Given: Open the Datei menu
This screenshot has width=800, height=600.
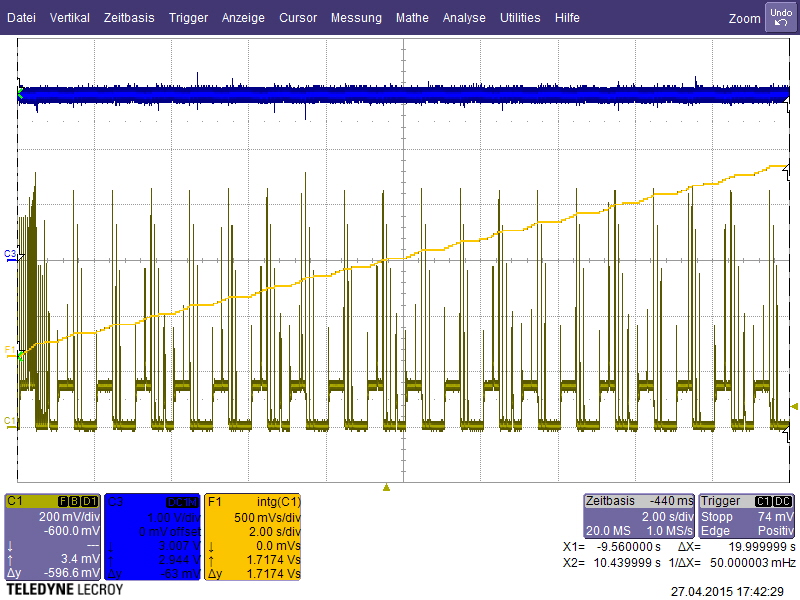Looking at the screenshot, I should click(x=21, y=17).
